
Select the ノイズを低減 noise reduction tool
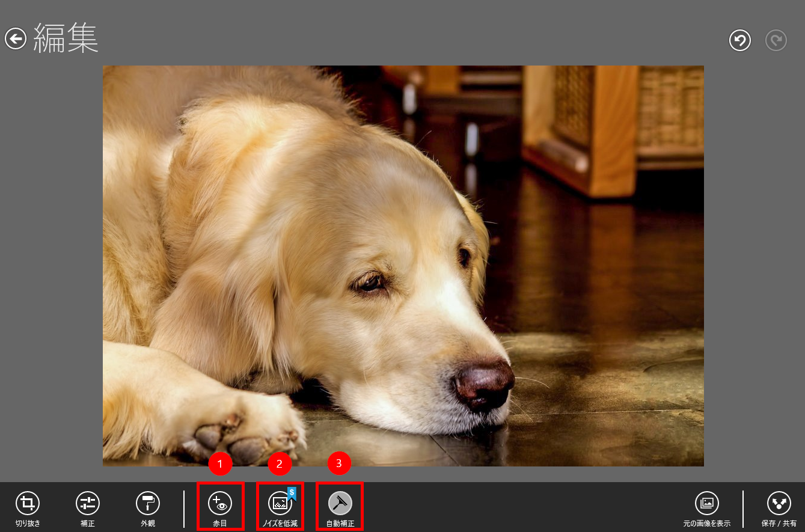coord(280,509)
